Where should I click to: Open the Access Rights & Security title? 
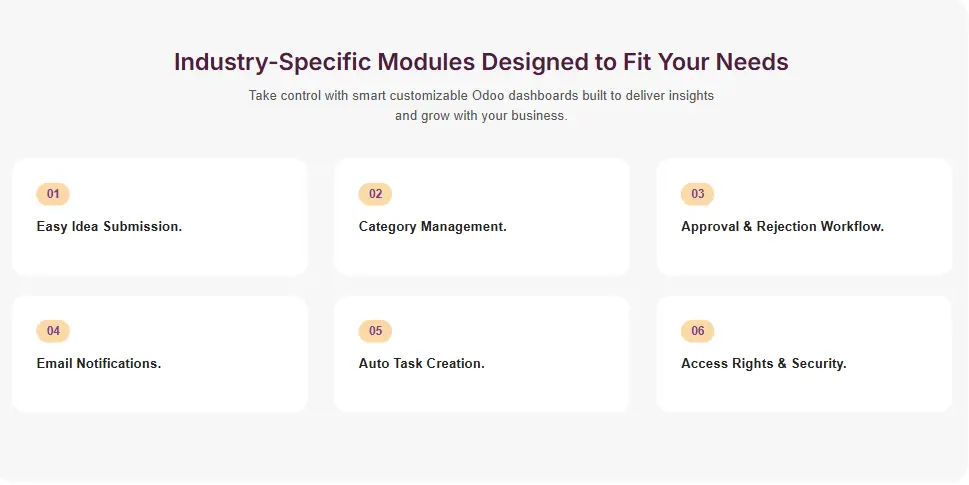click(x=763, y=364)
